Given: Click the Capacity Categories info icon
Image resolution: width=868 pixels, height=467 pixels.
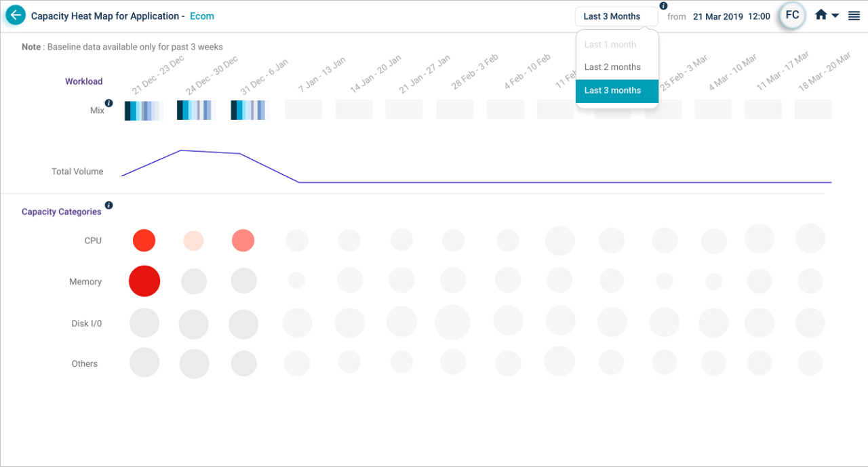Looking at the screenshot, I should pyautogui.click(x=108, y=205).
